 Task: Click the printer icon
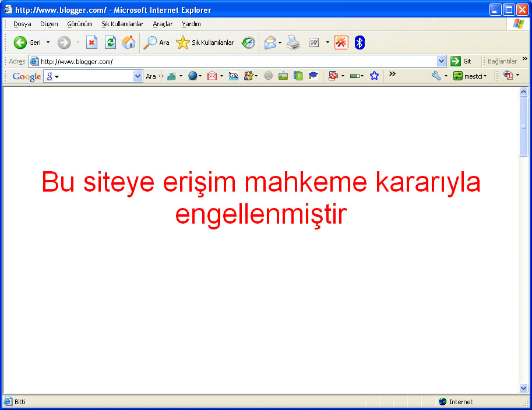(x=293, y=43)
